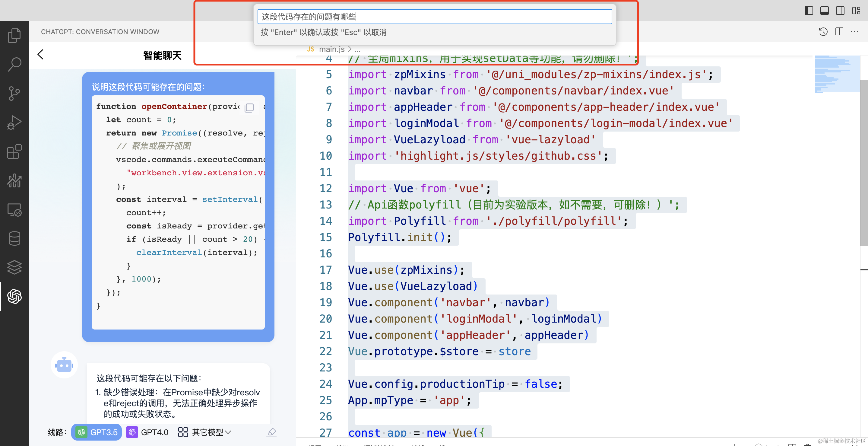
Task: Open the Extensions view
Action: click(x=14, y=152)
